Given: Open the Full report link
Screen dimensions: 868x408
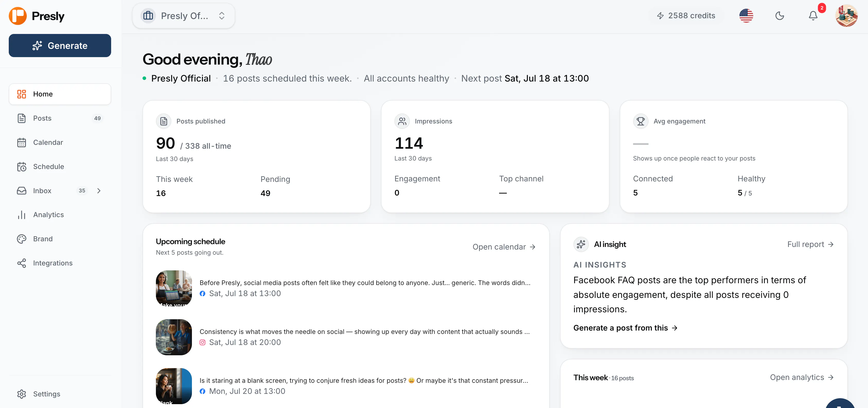Looking at the screenshot, I should (810, 244).
